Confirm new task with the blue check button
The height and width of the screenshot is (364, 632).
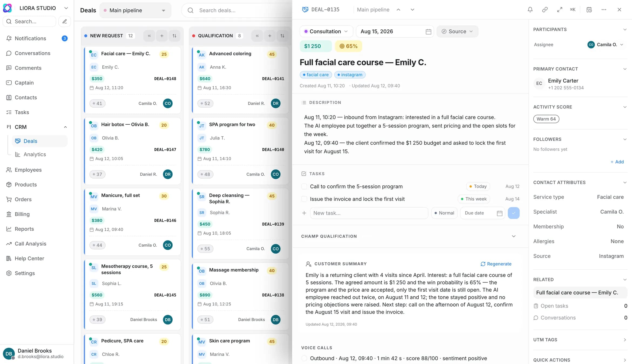[513, 213]
